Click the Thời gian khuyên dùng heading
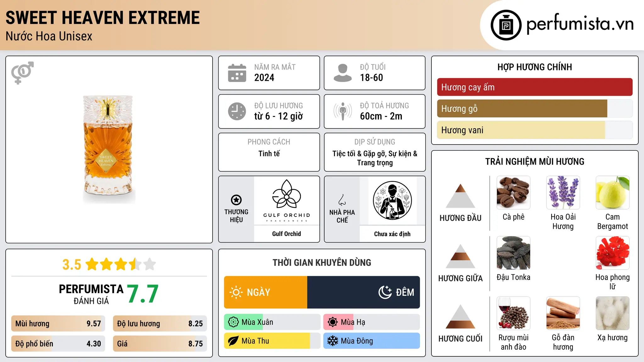This screenshot has width=644, height=362. [x=322, y=263]
